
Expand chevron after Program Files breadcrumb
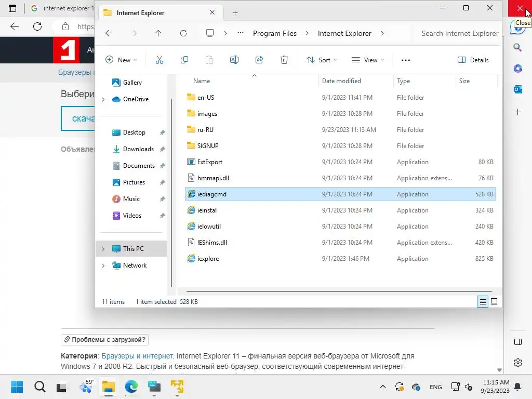coord(307,33)
